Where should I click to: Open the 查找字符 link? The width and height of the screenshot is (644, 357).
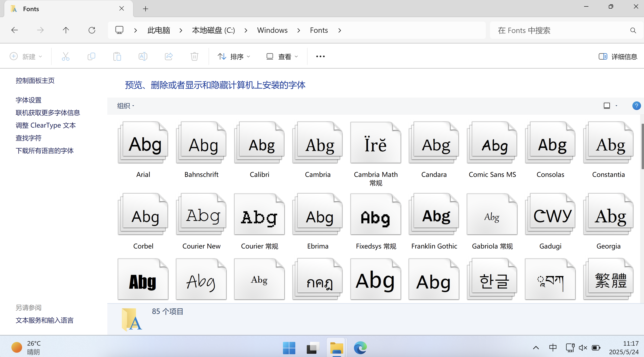point(29,138)
